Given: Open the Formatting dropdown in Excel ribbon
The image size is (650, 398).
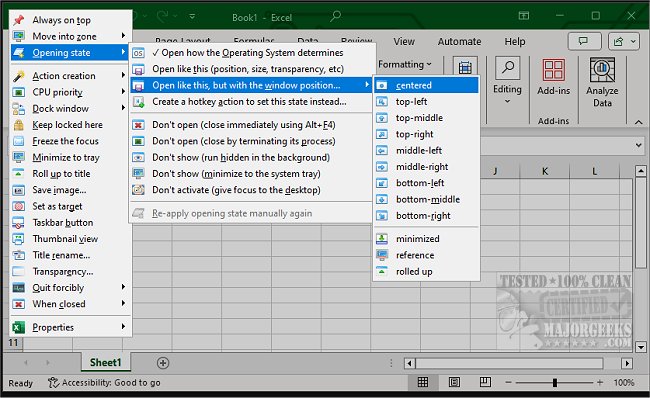Looking at the screenshot, I should click(405, 65).
